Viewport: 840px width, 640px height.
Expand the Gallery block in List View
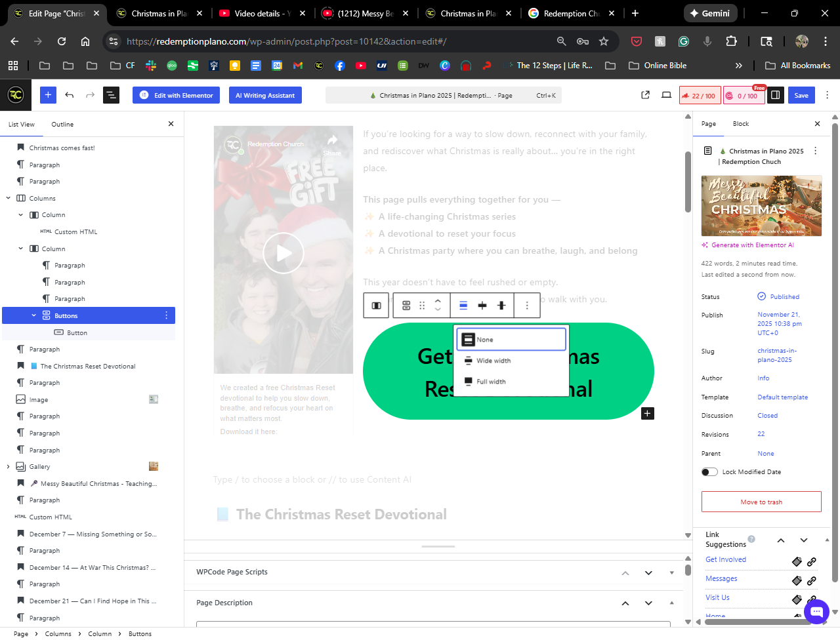pos(8,467)
